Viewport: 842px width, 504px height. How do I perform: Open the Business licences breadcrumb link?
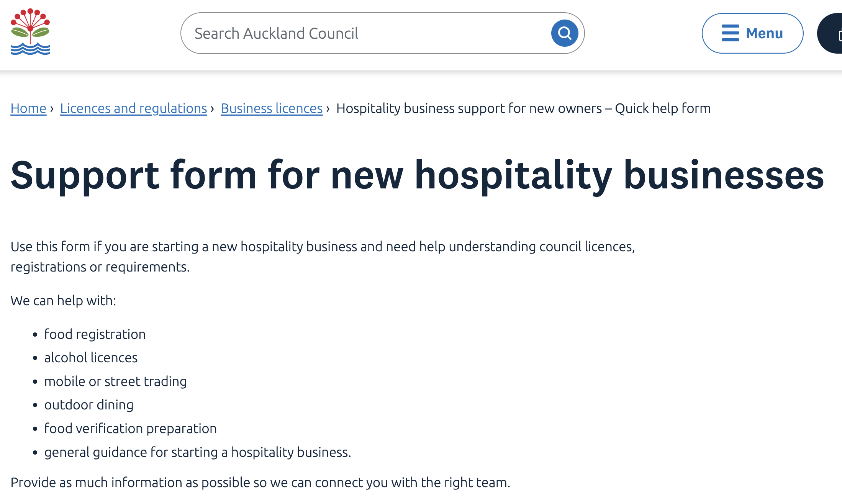click(272, 109)
